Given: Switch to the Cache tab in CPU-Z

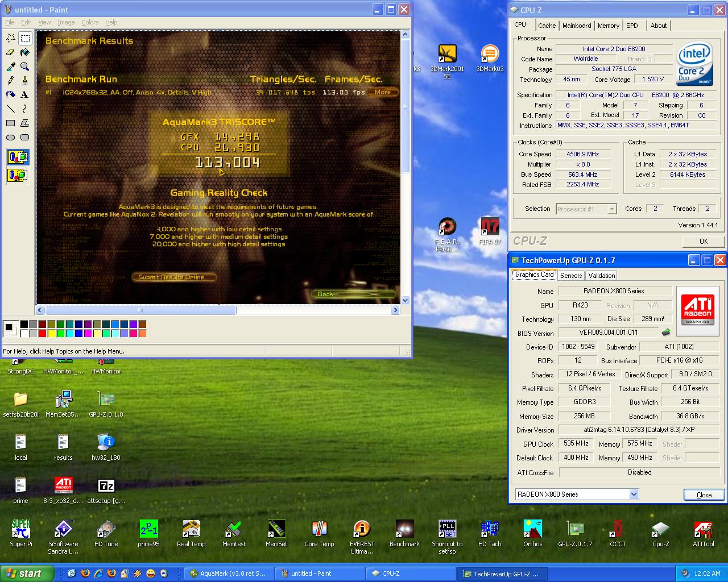Looking at the screenshot, I should coord(547,26).
